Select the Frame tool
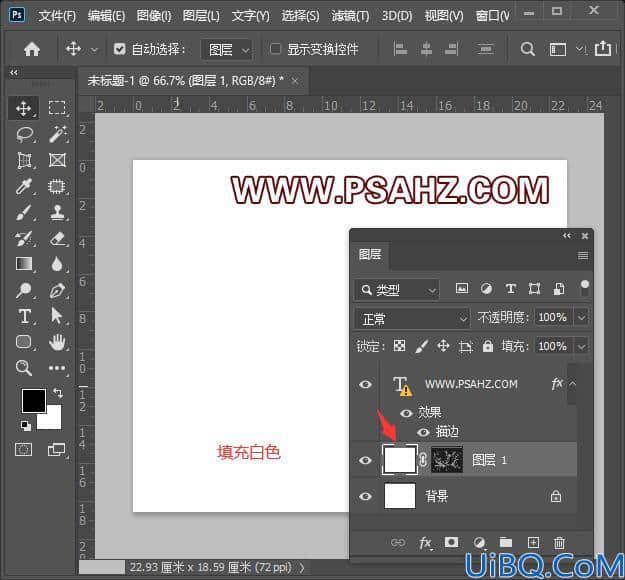This screenshot has height=580, width=625. click(x=57, y=160)
